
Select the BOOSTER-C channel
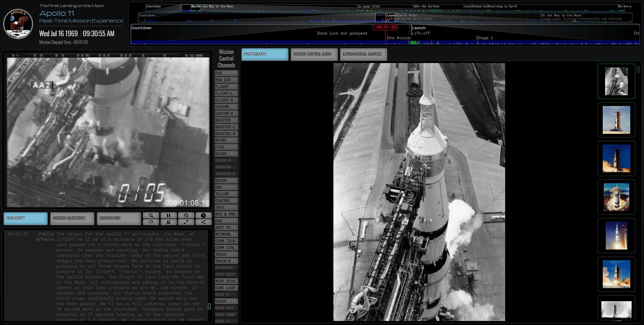click(x=226, y=127)
